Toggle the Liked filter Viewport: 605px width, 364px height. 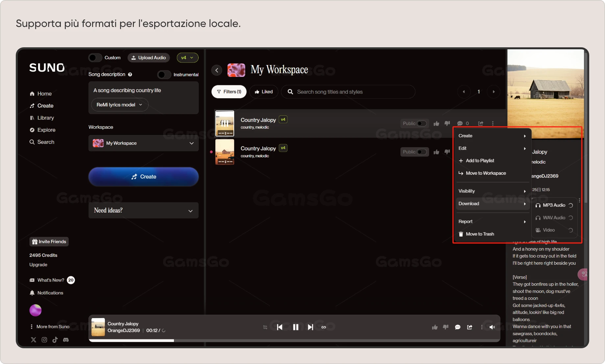coord(264,92)
